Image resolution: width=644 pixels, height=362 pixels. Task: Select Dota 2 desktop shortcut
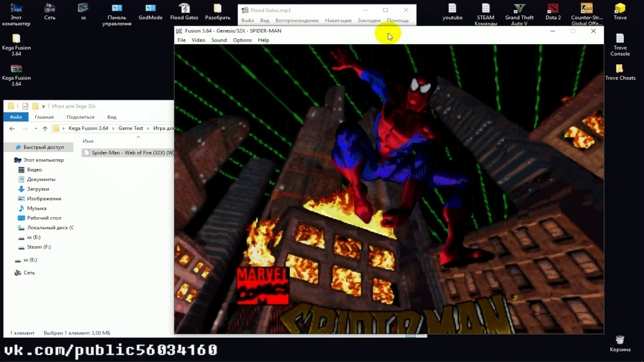point(553,12)
